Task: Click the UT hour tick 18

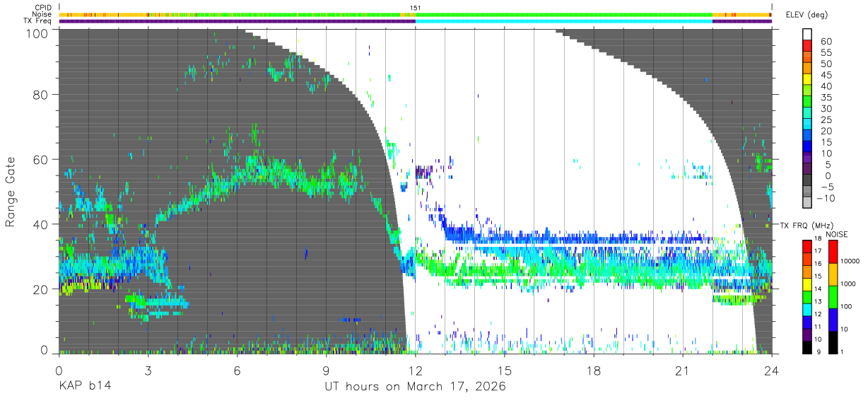Action: 593,369
